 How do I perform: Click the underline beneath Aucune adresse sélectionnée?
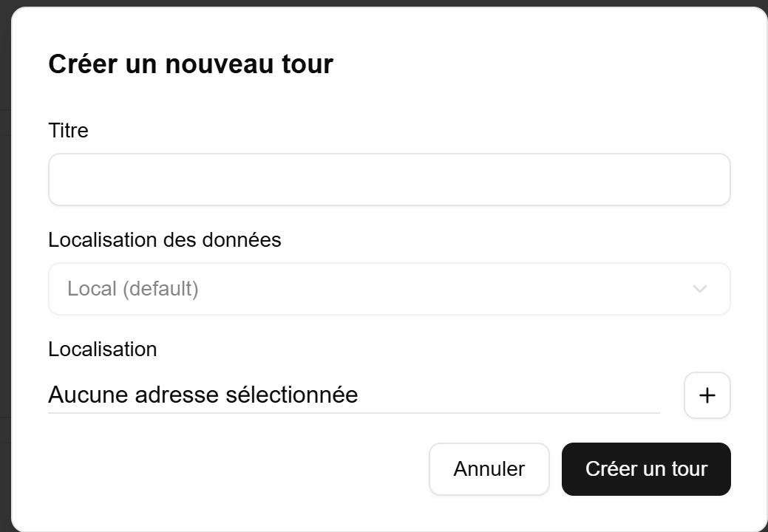353,412
